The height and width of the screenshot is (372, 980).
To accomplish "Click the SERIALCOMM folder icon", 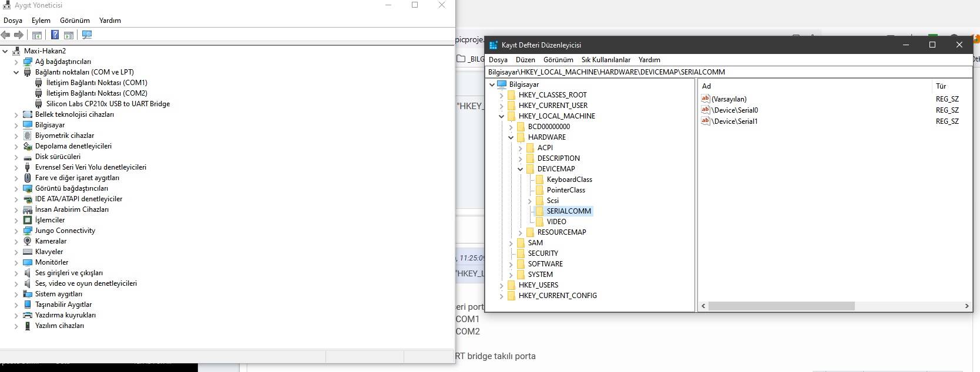I will (540, 211).
